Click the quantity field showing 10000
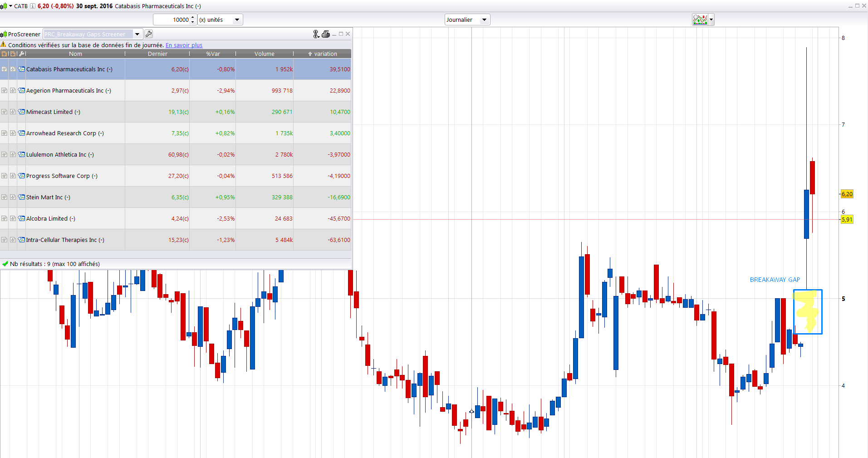The width and height of the screenshot is (868, 458). (172, 20)
